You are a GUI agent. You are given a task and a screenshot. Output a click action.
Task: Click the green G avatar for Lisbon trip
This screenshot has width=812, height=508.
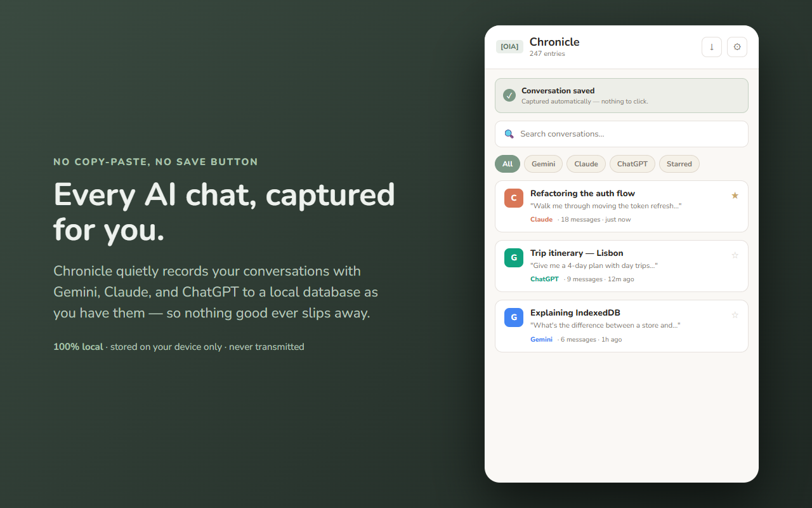click(x=514, y=258)
